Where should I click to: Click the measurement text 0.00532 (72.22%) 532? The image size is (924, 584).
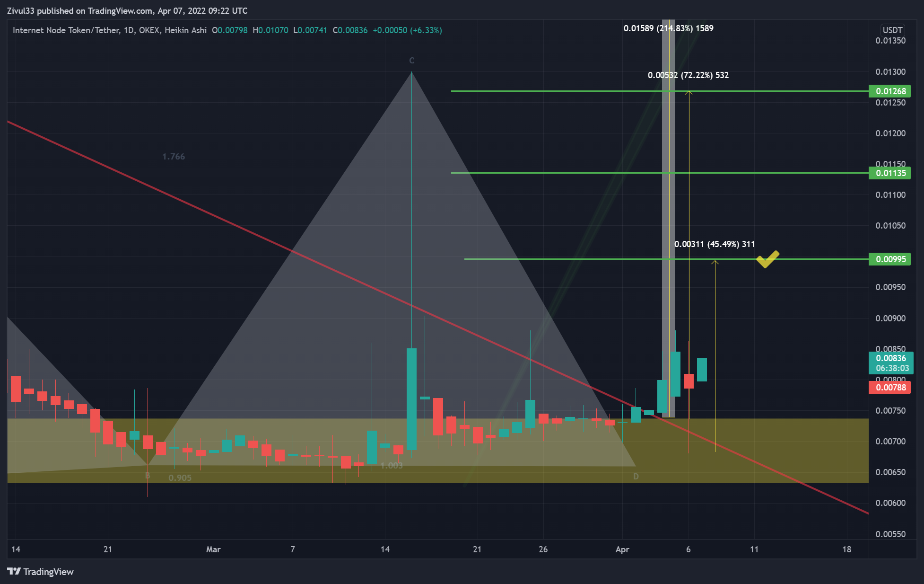pos(688,75)
